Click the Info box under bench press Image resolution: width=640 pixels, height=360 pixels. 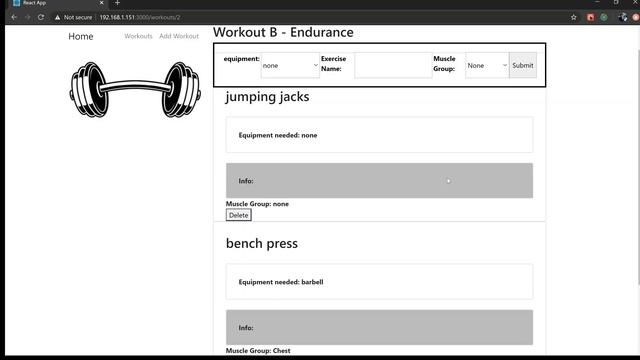pyautogui.click(x=379, y=327)
